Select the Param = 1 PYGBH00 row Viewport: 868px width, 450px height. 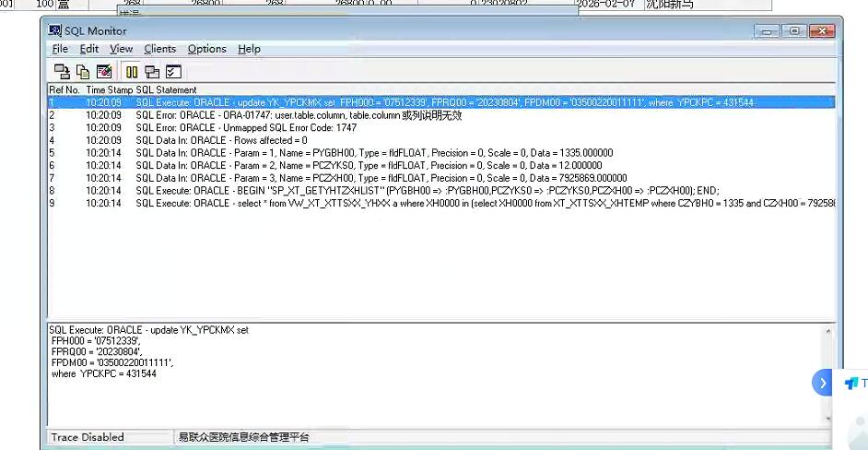(441, 153)
